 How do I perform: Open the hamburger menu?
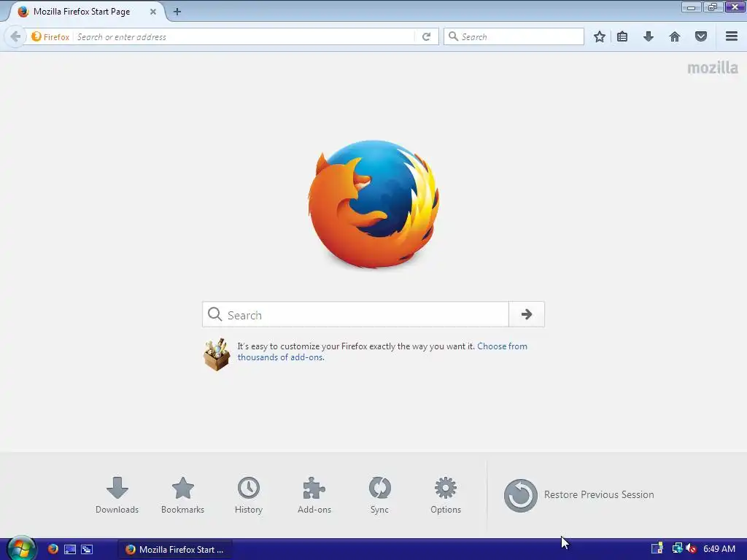tap(732, 36)
